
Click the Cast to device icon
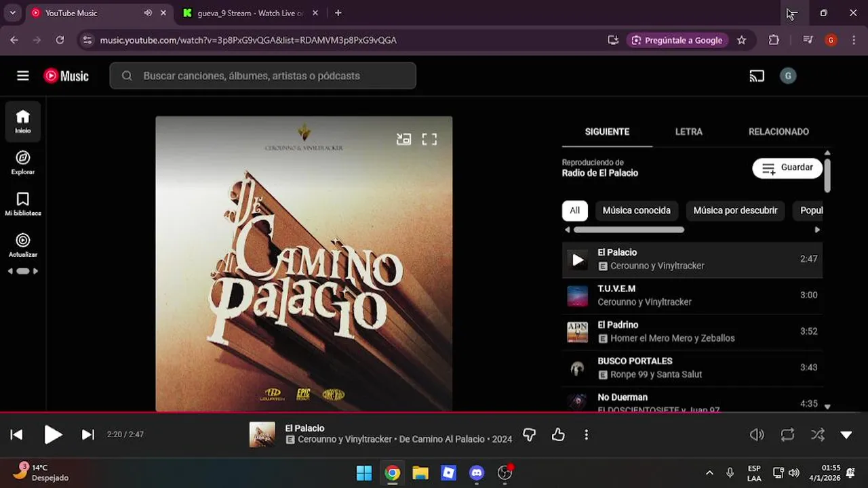click(757, 76)
